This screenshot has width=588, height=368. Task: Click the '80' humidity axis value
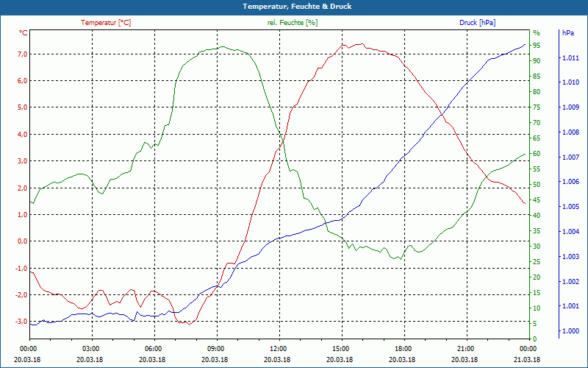coord(537,92)
